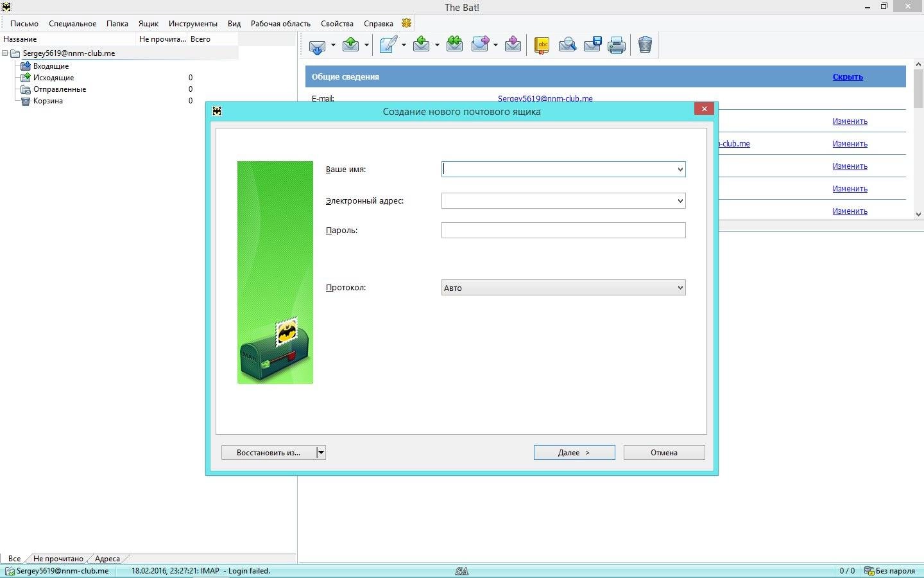
Task: Click the Redirect message envelope icon
Action: (x=513, y=44)
